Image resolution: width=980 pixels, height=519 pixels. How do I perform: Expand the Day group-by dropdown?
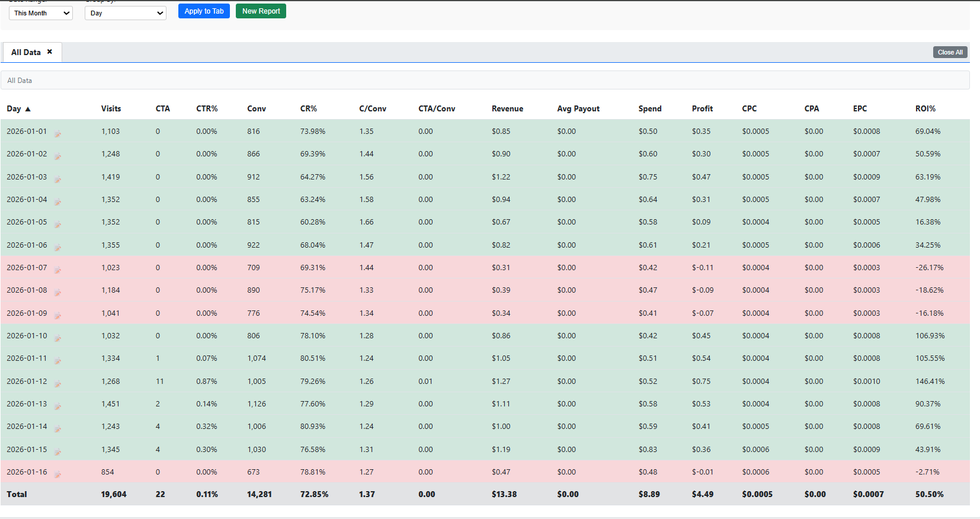126,13
